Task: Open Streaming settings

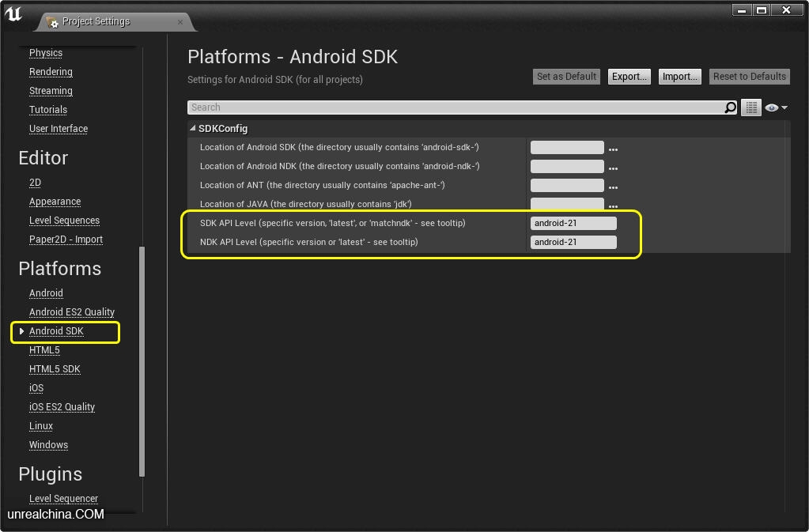Action: click(x=51, y=91)
